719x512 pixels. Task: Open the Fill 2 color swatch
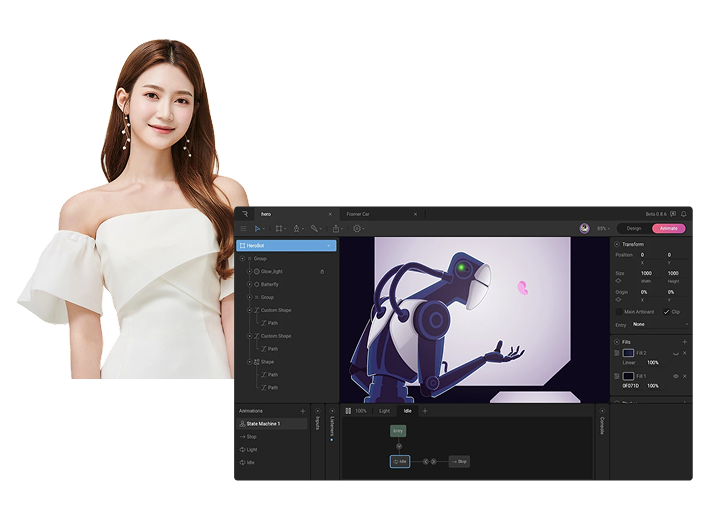pyautogui.click(x=628, y=353)
